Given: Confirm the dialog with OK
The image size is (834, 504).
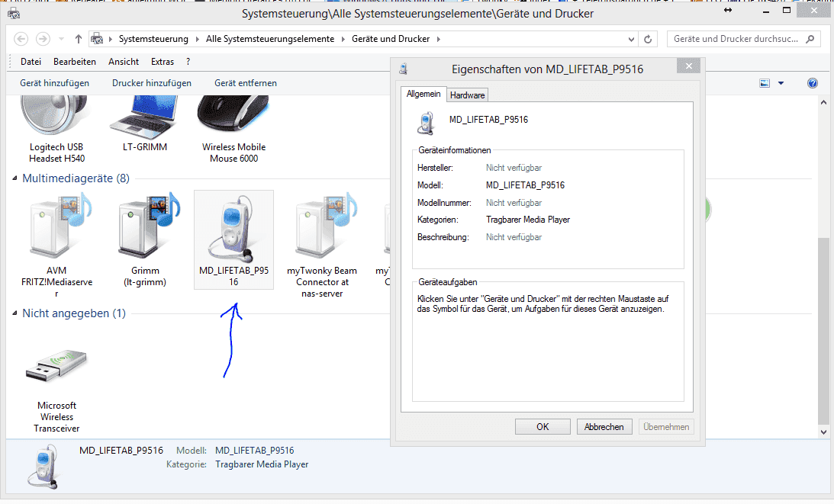Looking at the screenshot, I should (x=543, y=427).
